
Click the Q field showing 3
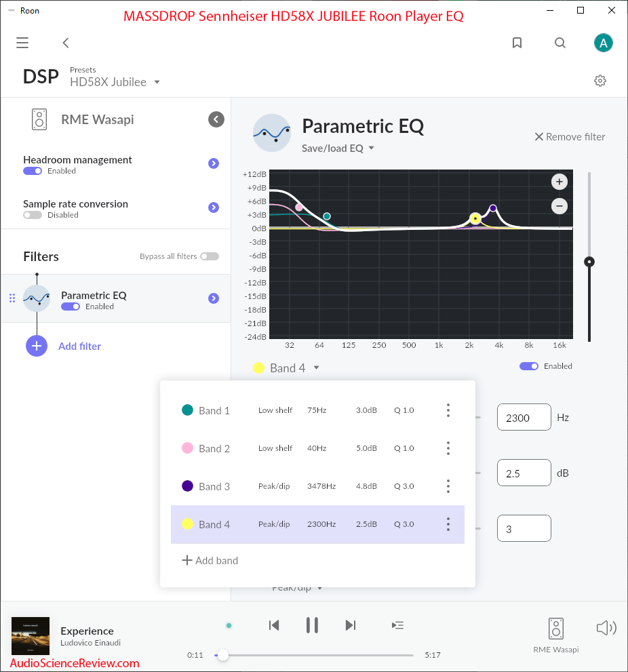click(x=524, y=528)
